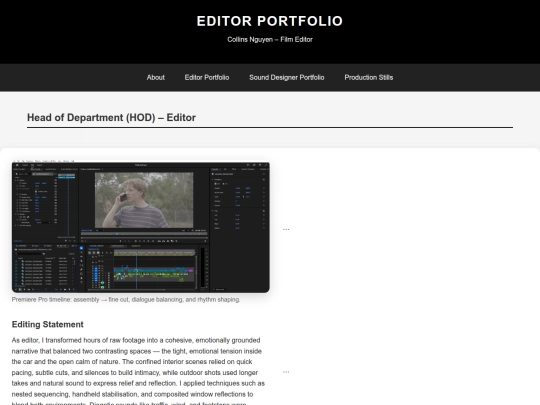Open the Premiere Pro timeline screenshot image
540x405 pixels.
pos(141,227)
